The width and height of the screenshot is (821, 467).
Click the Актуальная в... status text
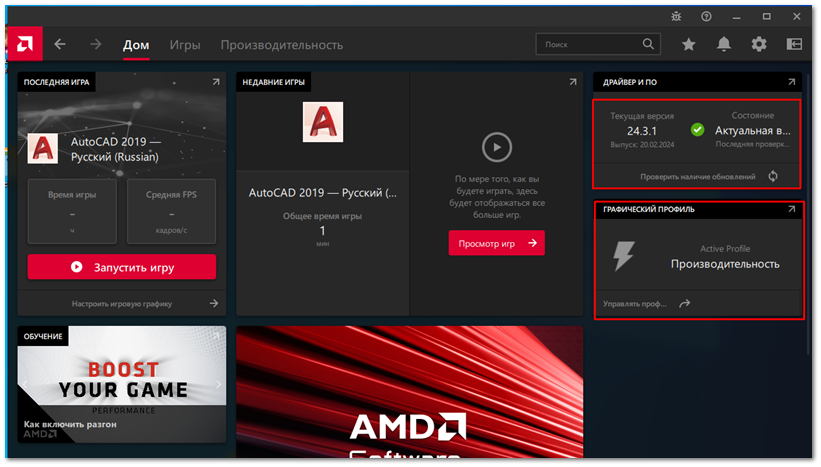click(753, 131)
